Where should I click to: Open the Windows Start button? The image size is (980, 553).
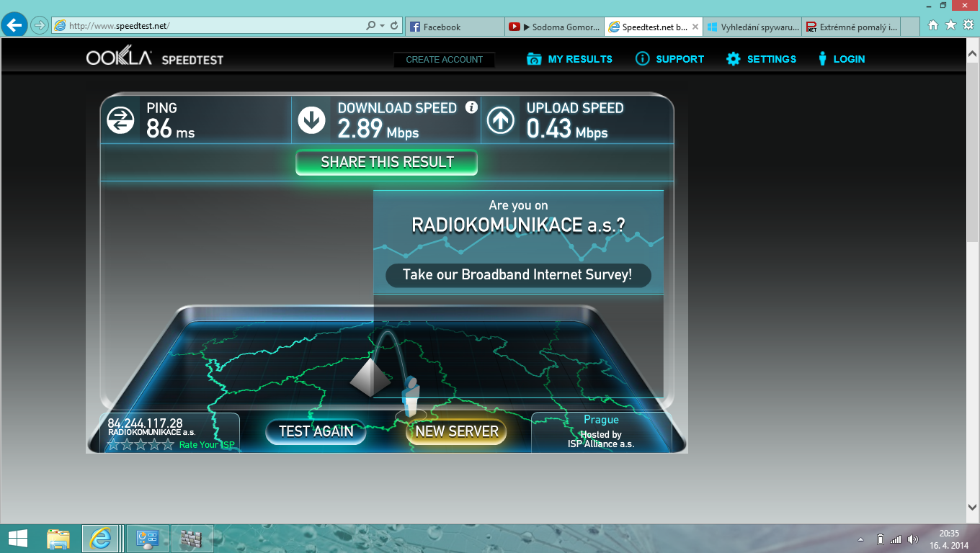tap(17, 539)
